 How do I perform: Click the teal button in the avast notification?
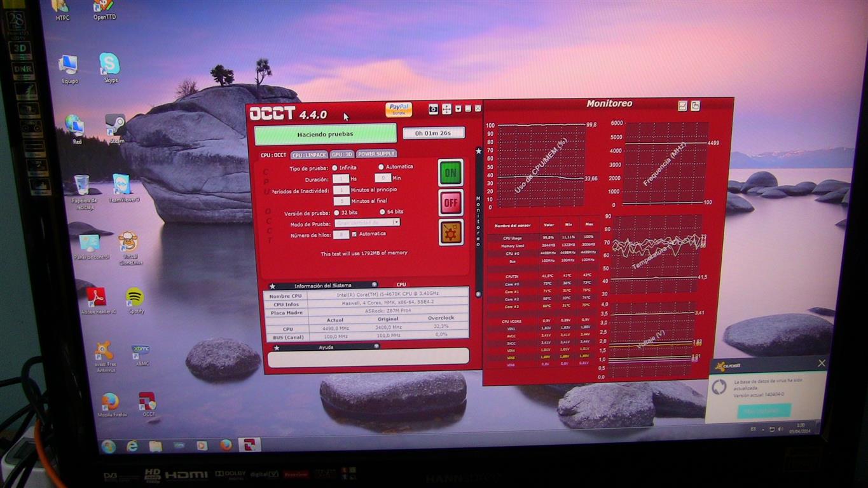click(x=764, y=411)
